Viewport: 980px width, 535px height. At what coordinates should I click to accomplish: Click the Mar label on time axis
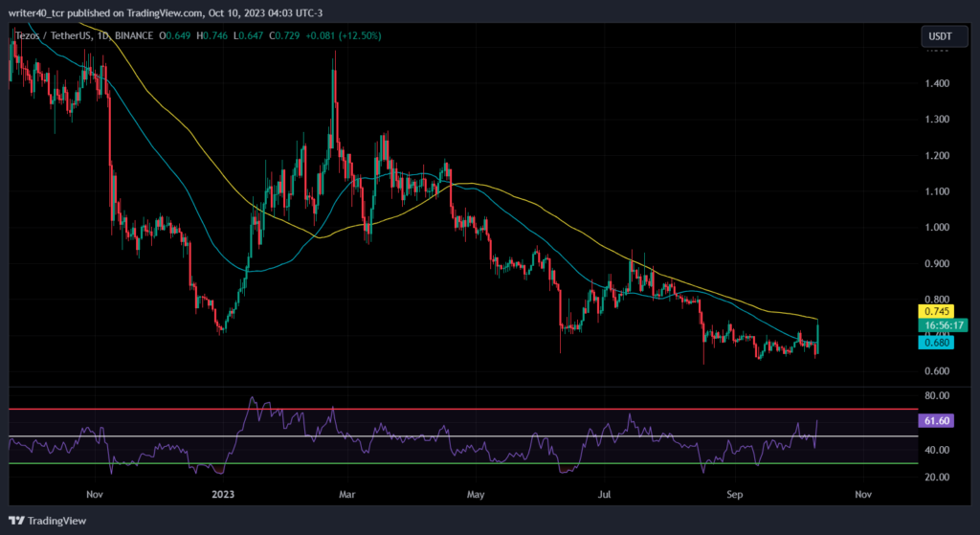click(x=346, y=495)
